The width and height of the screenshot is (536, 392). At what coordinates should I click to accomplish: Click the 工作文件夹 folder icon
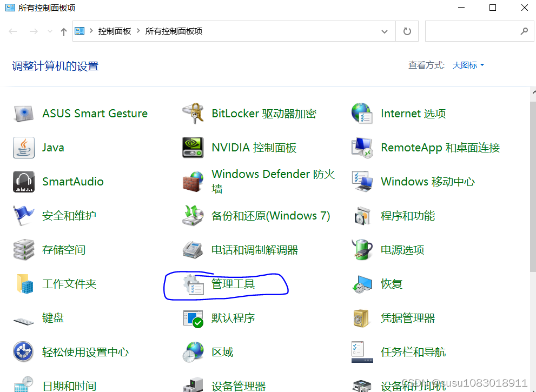[x=24, y=284]
